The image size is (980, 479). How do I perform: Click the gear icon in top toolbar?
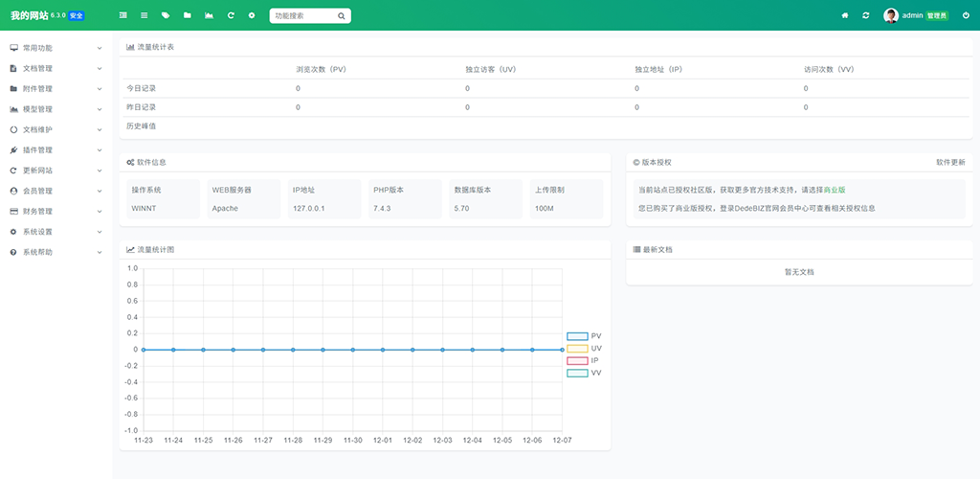tap(252, 16)
